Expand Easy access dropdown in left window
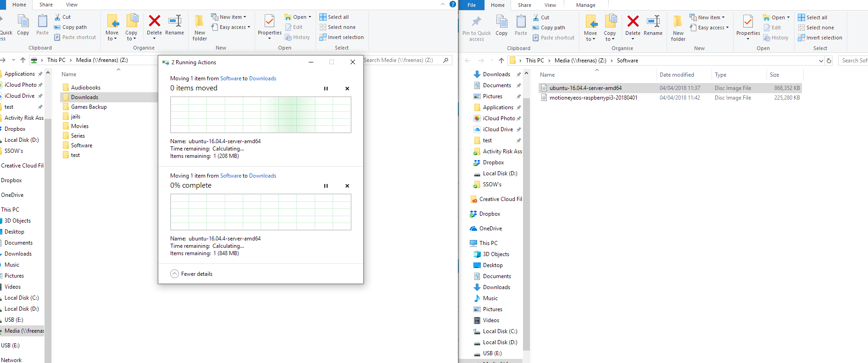868x363 pixels. click(x=235, y=27)
